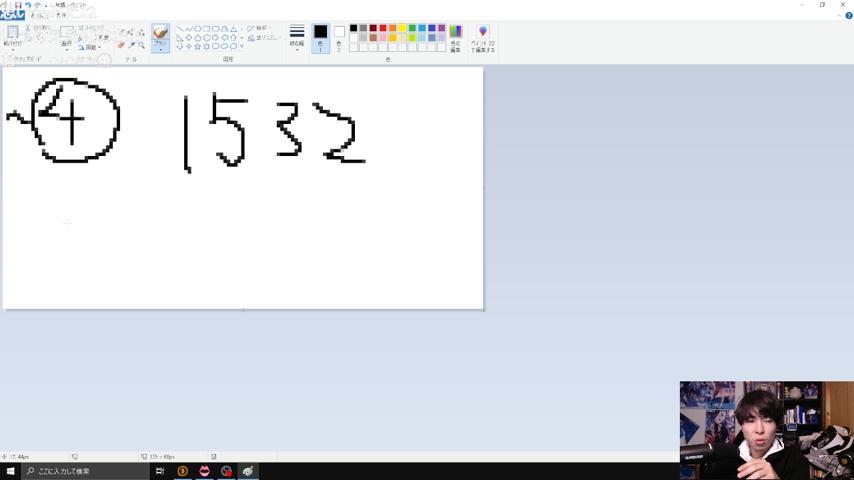Choose the Right arrow shape

[215, 38]
